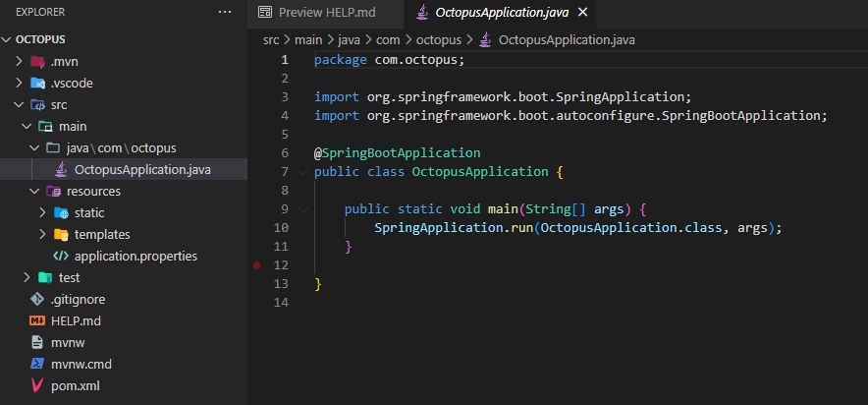Click the .vscode folder icon
Image resolution: width=868 pixels, height=405 pixels.
pos(37,84)
